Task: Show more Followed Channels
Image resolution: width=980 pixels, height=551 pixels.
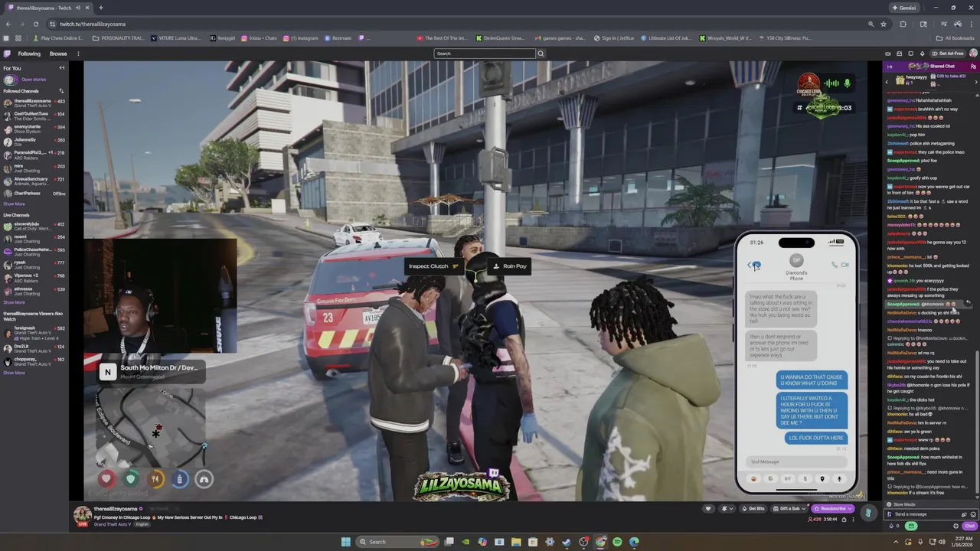Action: (14, 204)
